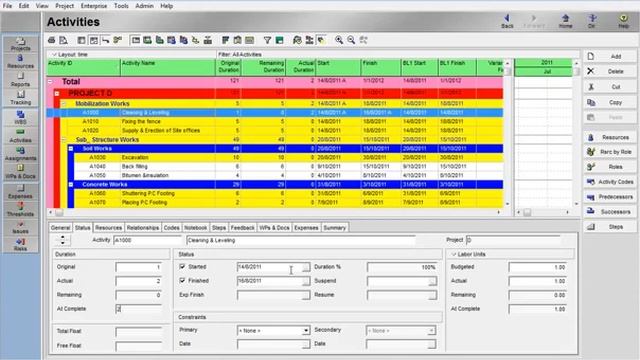Switch to the Relationships tab
Screen dimensions: 640x360
click(x=143, y=228)
